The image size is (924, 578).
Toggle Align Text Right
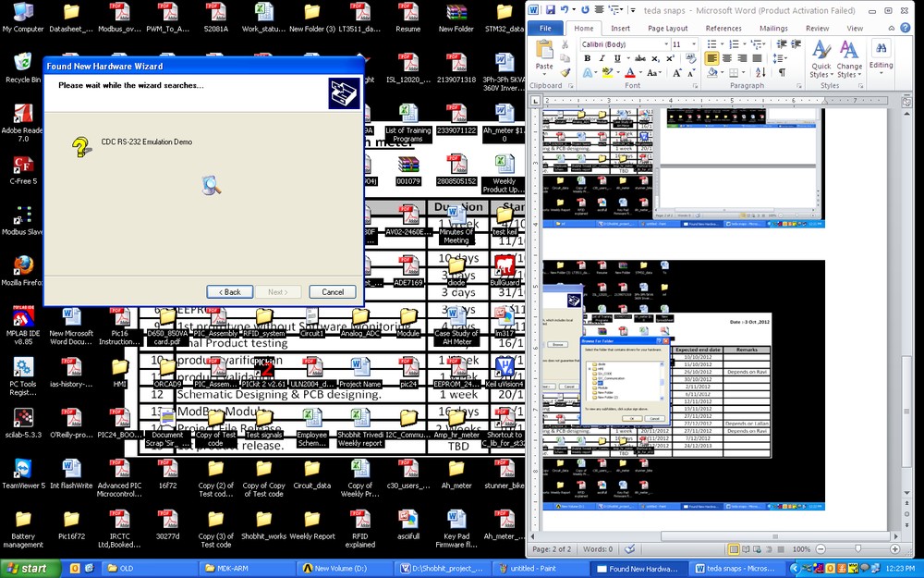(x=742, y=58)
